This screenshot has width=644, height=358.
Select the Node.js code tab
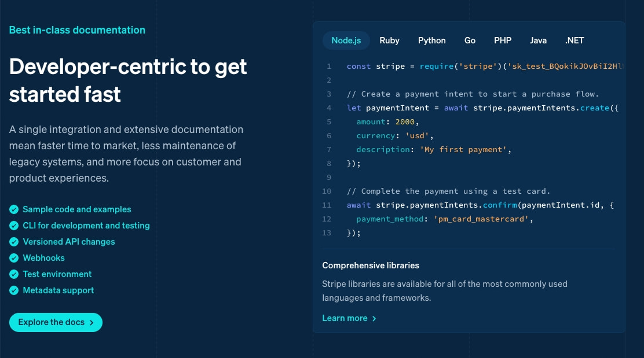tap(346, 40)
